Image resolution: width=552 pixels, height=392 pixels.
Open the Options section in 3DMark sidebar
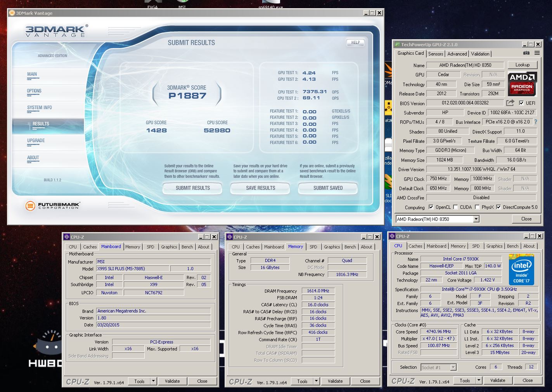(48, 92)
